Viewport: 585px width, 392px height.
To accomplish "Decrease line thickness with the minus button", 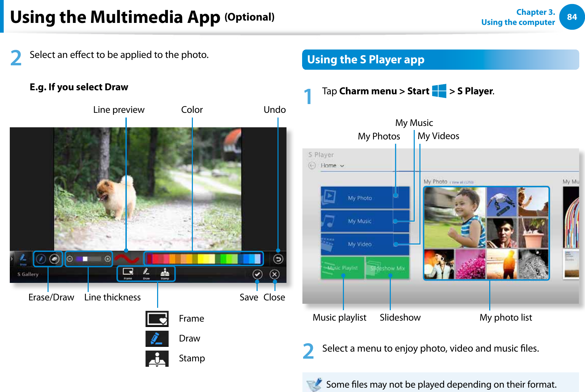I will point(69,259).
